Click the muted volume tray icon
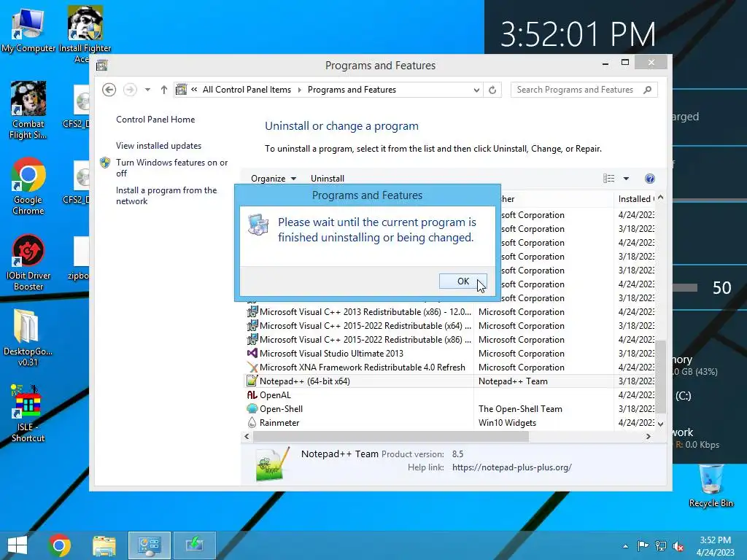 (678, 545)
